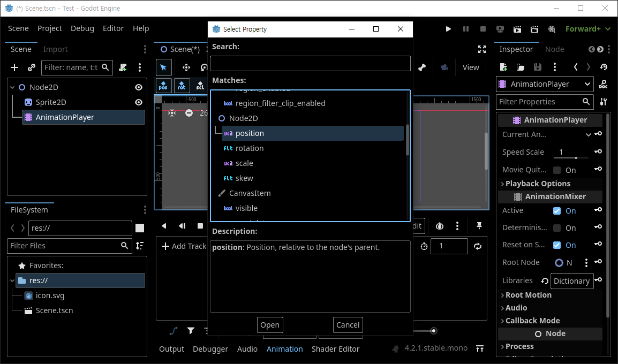Toggle animation looping icon
The height and width of the screenshot is (364, 618).
tap(478, 246)
